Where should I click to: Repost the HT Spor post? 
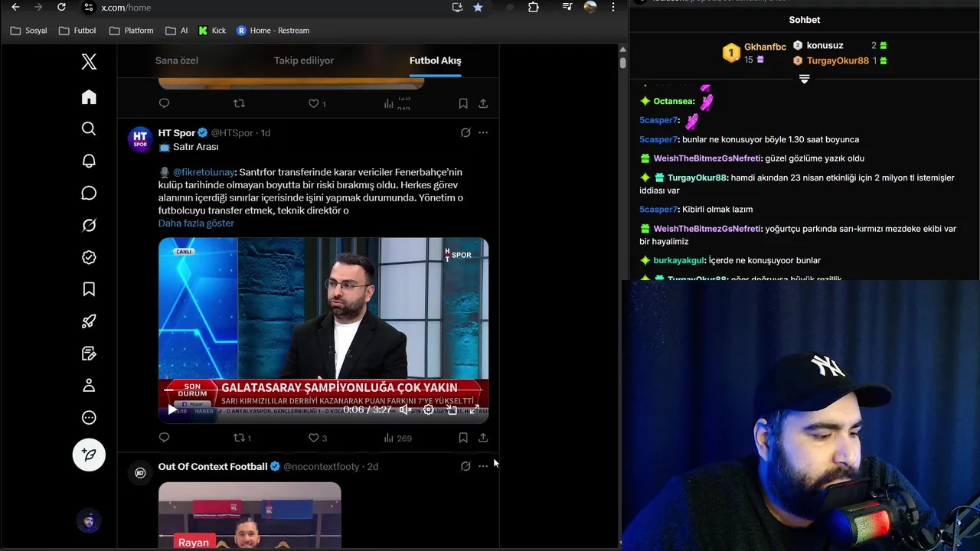242,438
